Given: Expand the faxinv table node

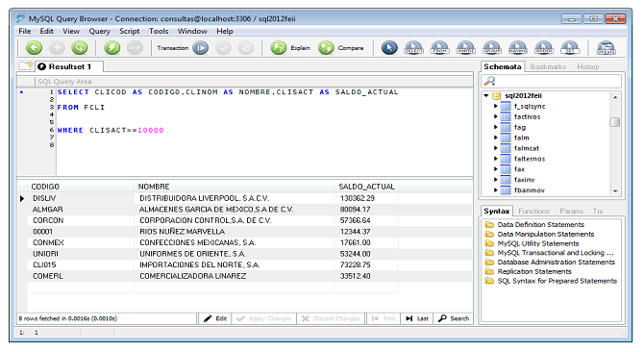Looking at the screenshot, I should [x=495, y=180].
